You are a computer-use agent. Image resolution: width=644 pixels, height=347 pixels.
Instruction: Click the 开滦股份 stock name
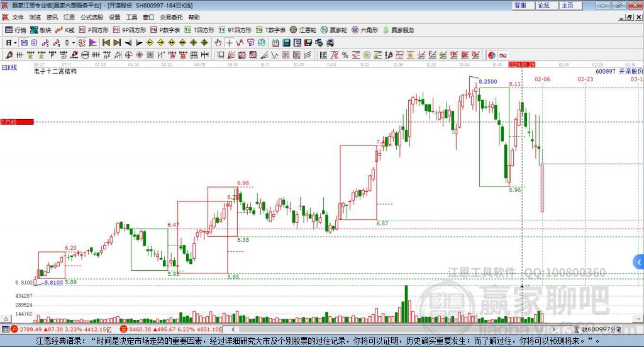(631, 71)
